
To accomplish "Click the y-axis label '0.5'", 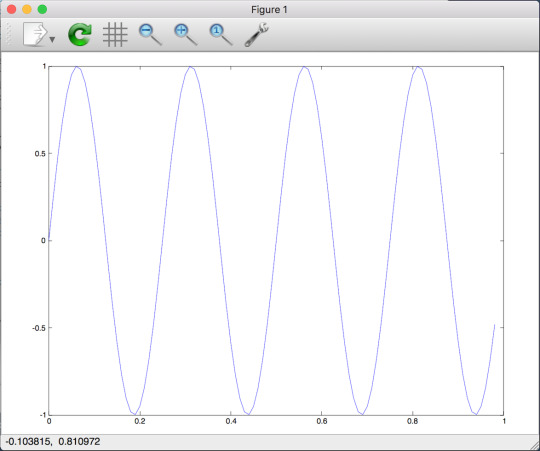I will click(x=40, y=154).
